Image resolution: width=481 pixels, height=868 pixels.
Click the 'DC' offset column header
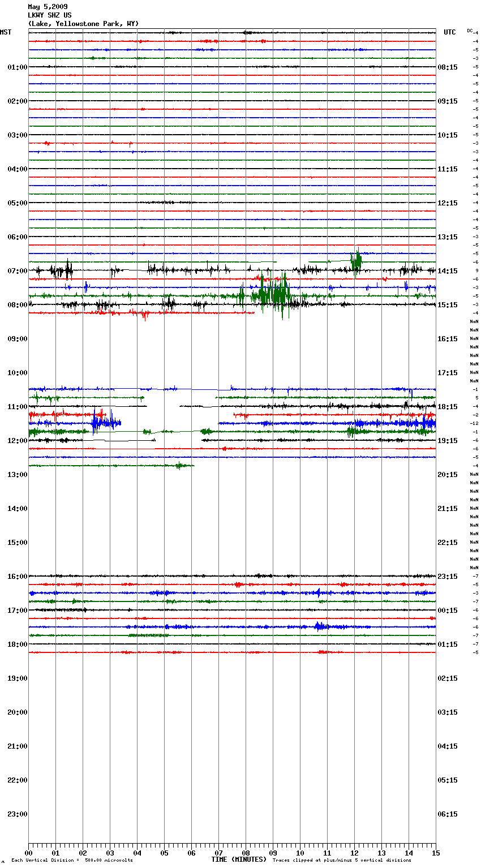(470, 31)
